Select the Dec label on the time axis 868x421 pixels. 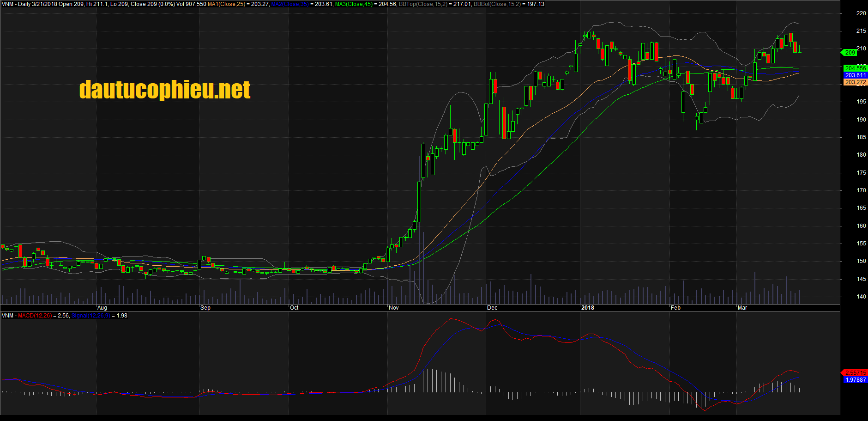(493, 308)
